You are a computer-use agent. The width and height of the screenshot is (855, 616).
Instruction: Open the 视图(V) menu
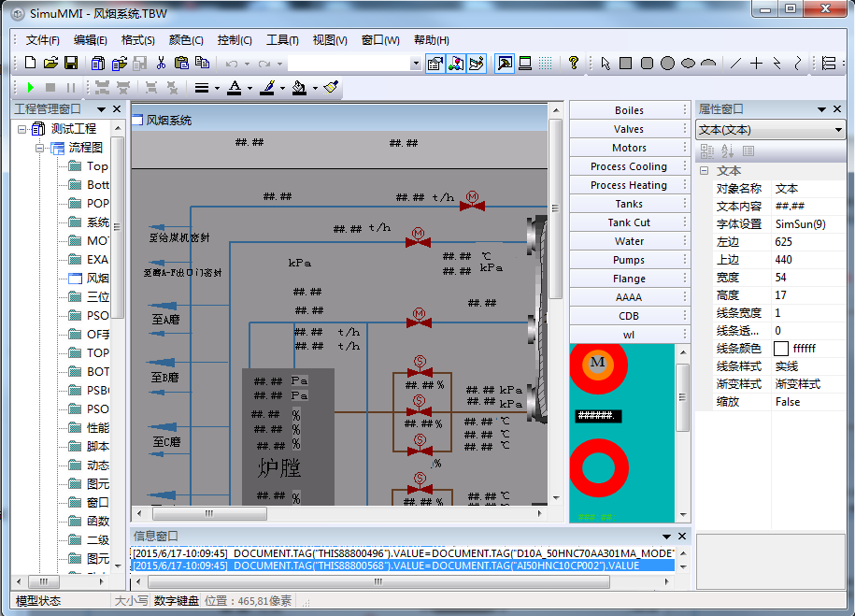click(x=329, y=40)
